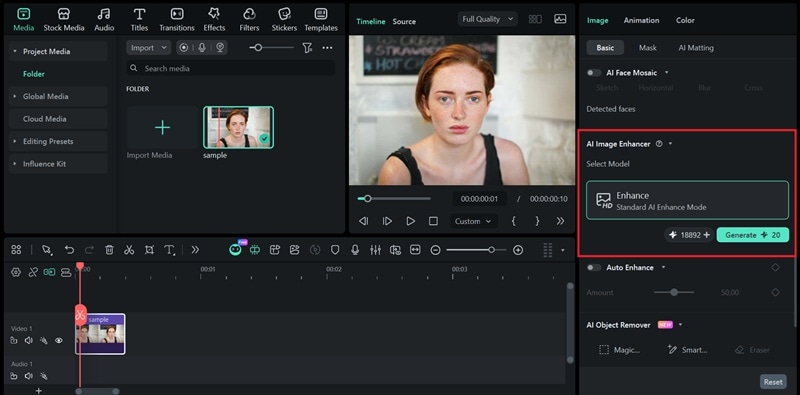Enable the Auto Enhance toggle
The width and height of the screenshot is (800, 395).
[x=594, y=267]
